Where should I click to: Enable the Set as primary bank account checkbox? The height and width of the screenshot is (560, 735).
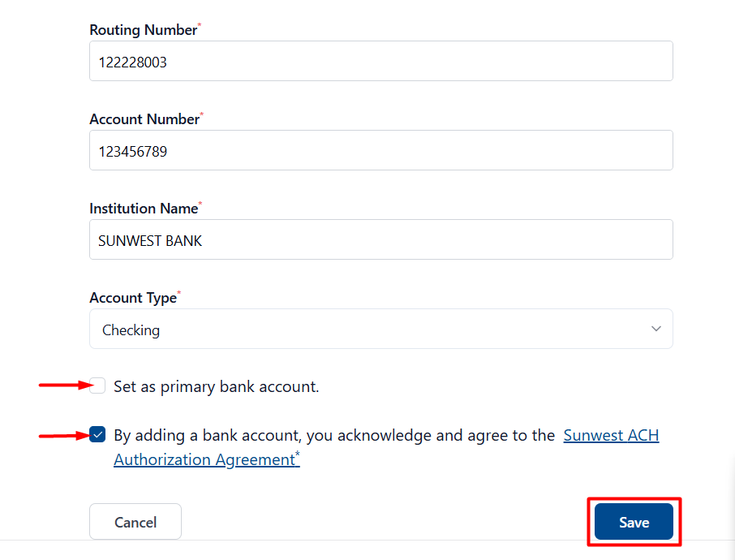click(97, 386)
